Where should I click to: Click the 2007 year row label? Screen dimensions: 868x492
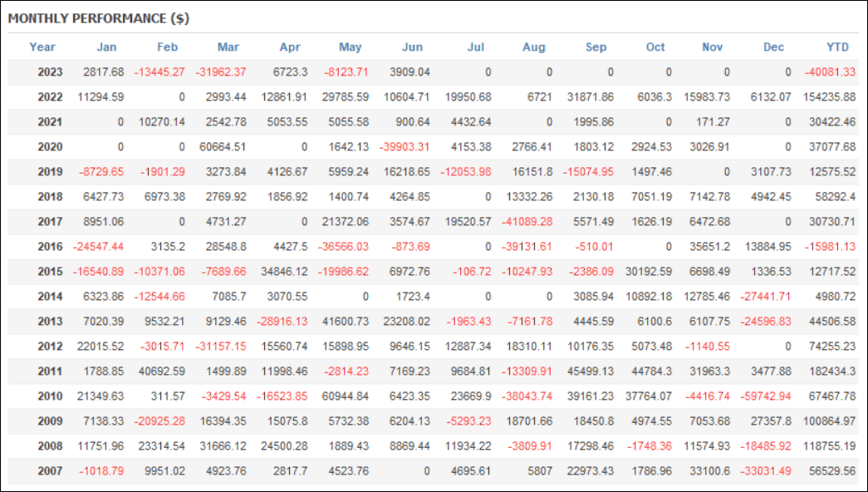pyautogui.click(x=50, y=470)
